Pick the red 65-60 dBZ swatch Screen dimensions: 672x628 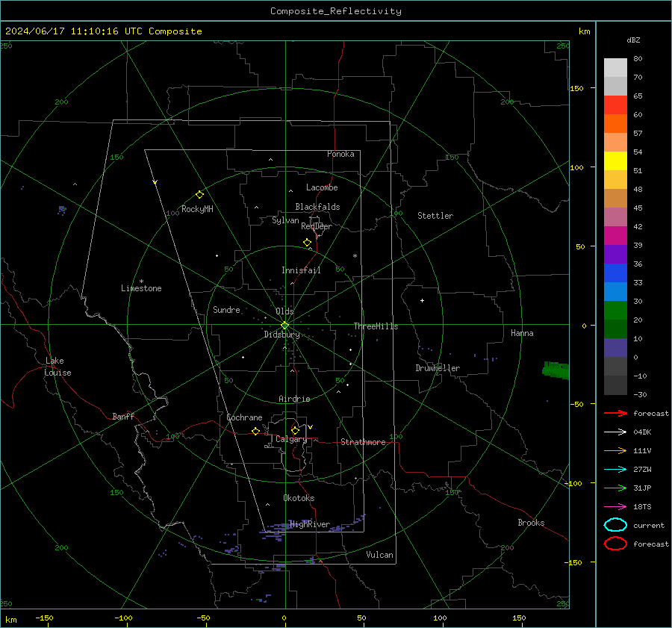coord(615,105)
